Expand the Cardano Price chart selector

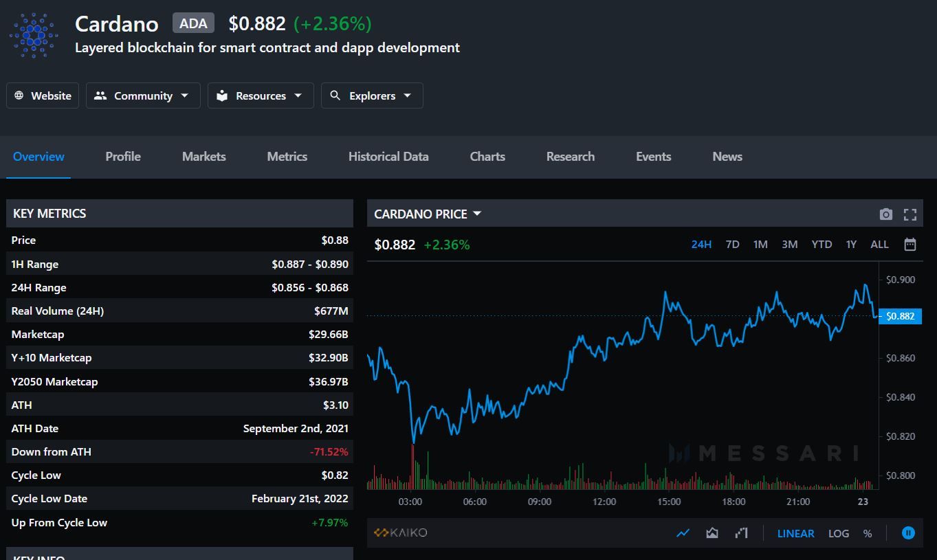pos(427,214)
